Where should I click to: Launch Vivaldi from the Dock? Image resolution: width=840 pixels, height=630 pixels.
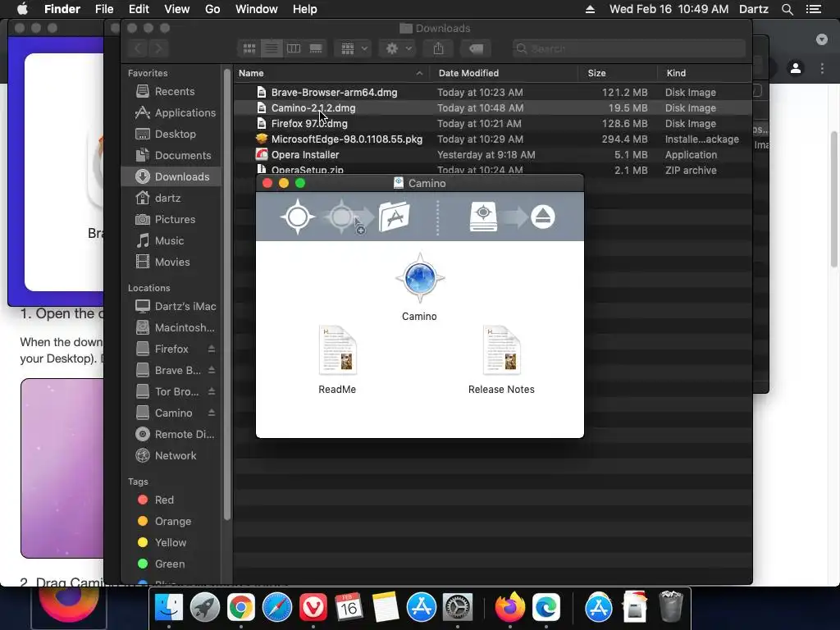click(313, 608)
